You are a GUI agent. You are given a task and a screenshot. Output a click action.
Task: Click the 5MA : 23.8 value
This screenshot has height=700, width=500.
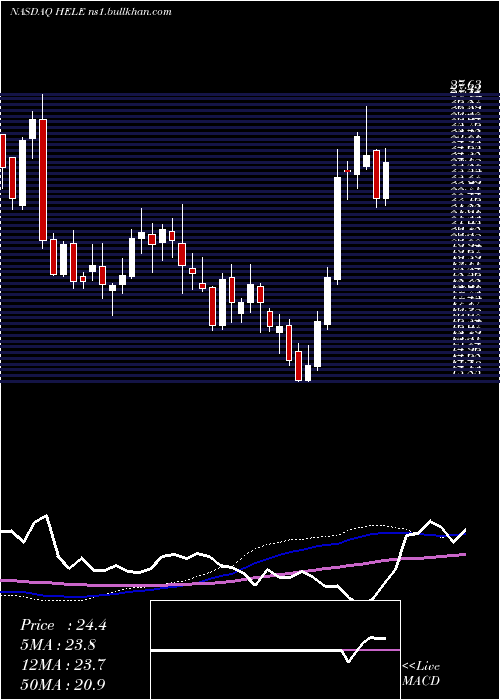[x=58, y=645]
